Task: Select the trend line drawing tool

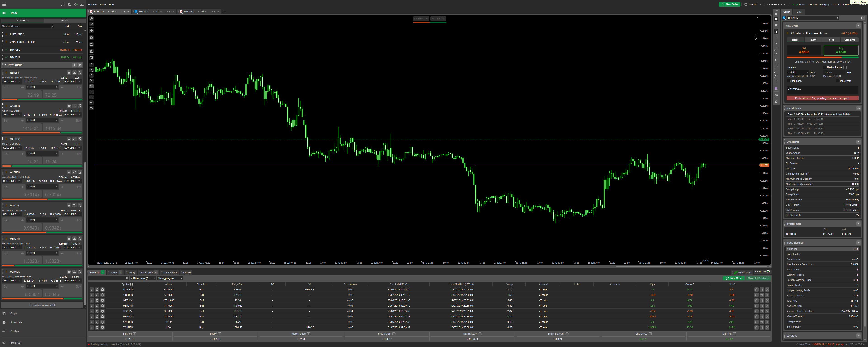Action: pyautogui.click(x=776, y=49)
